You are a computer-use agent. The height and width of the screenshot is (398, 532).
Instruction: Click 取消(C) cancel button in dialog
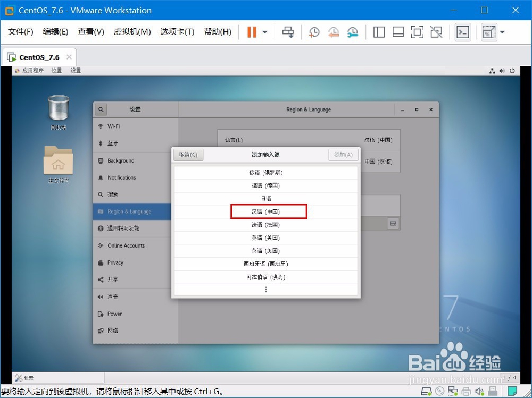pos(188,155)
